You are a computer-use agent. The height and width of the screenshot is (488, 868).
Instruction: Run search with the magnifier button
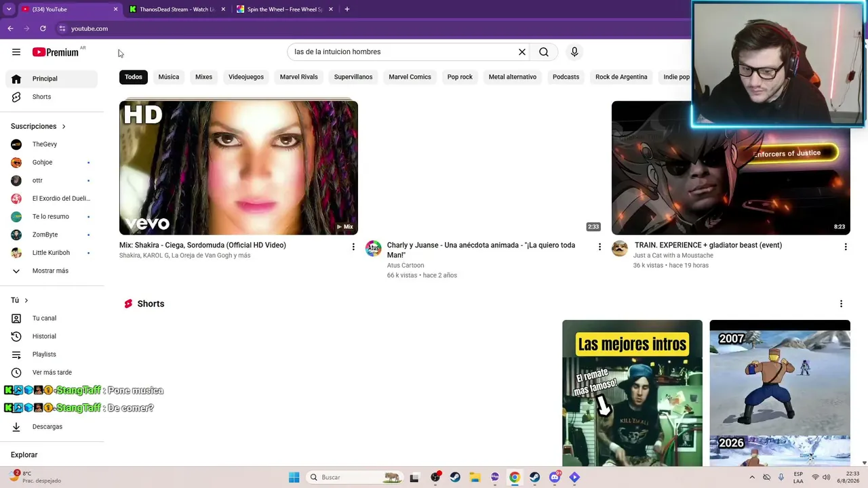[544, 52]
